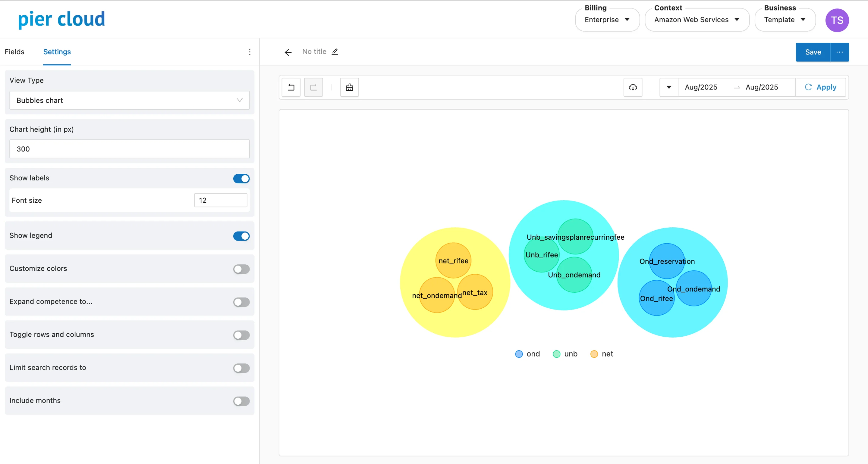Disable the Show labels toggle

(x=241, y=179)
